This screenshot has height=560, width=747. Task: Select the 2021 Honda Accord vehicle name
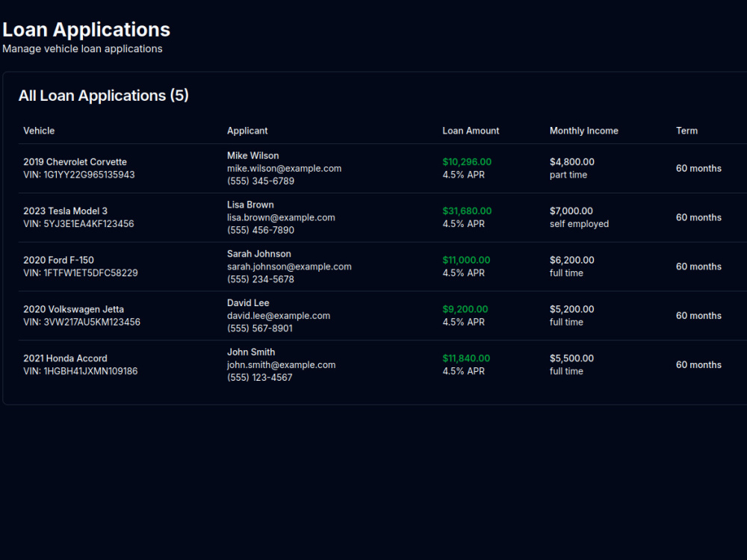pos(65,358)
